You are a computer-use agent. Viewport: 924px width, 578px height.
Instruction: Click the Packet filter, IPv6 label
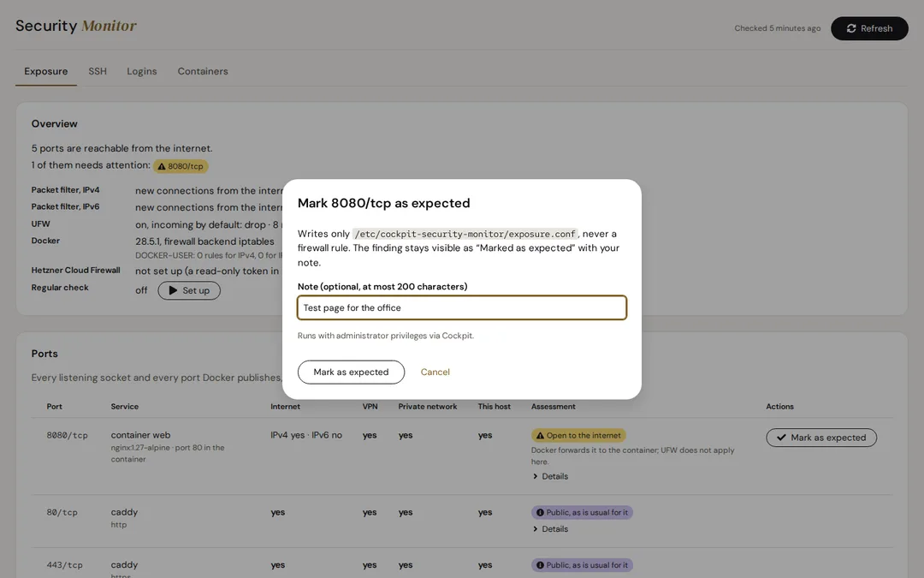pyautogui.click(x=65, y=206)
